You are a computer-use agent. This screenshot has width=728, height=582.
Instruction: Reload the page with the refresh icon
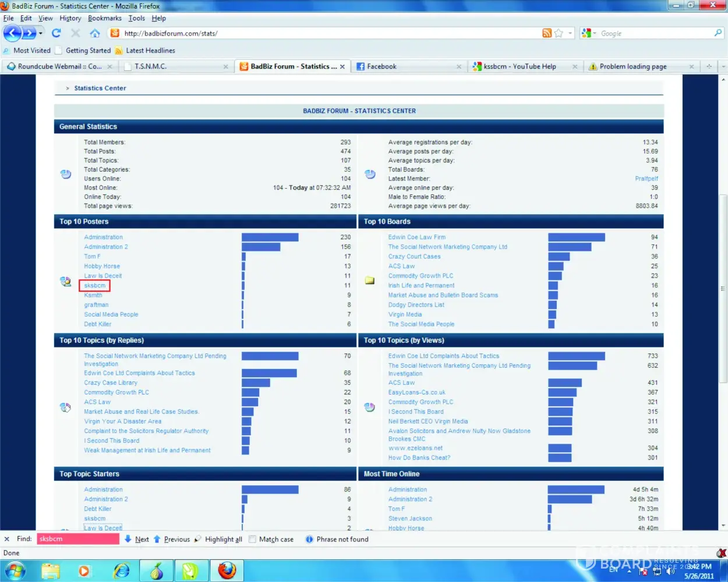56,33
